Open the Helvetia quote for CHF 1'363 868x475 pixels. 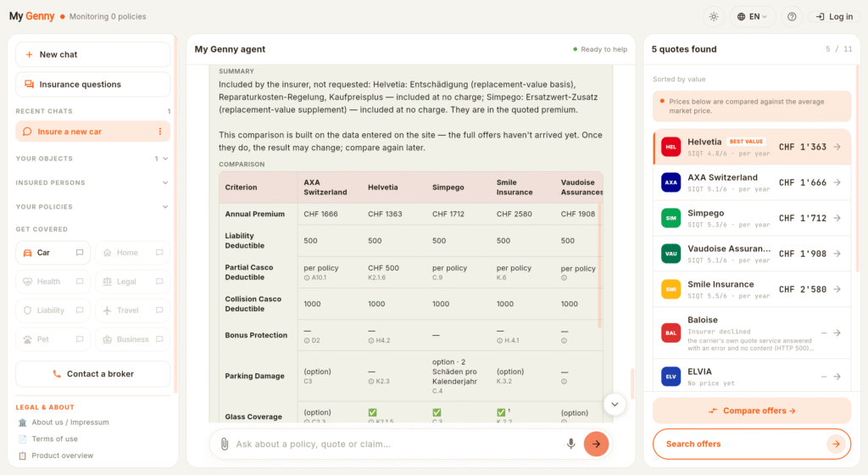[752, 148]
